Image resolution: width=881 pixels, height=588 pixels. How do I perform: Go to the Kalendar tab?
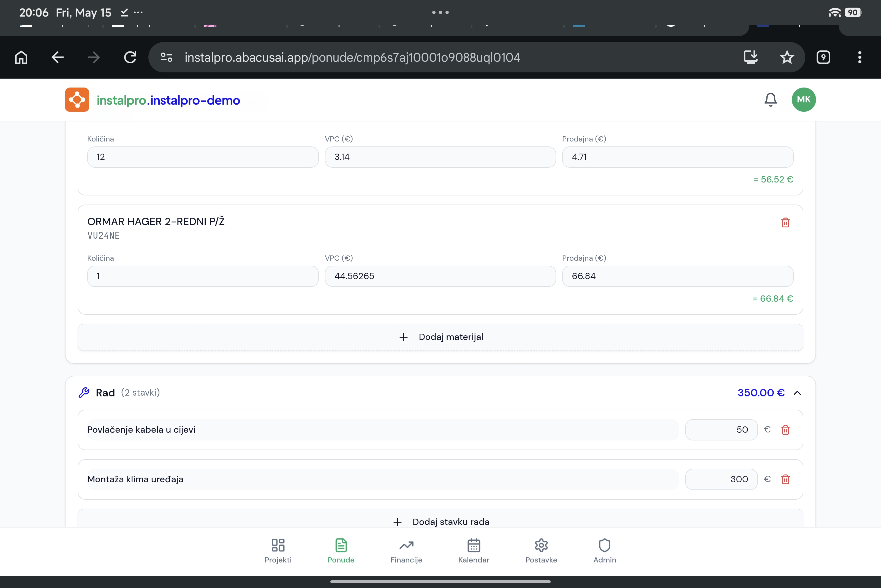pos(474,551)
